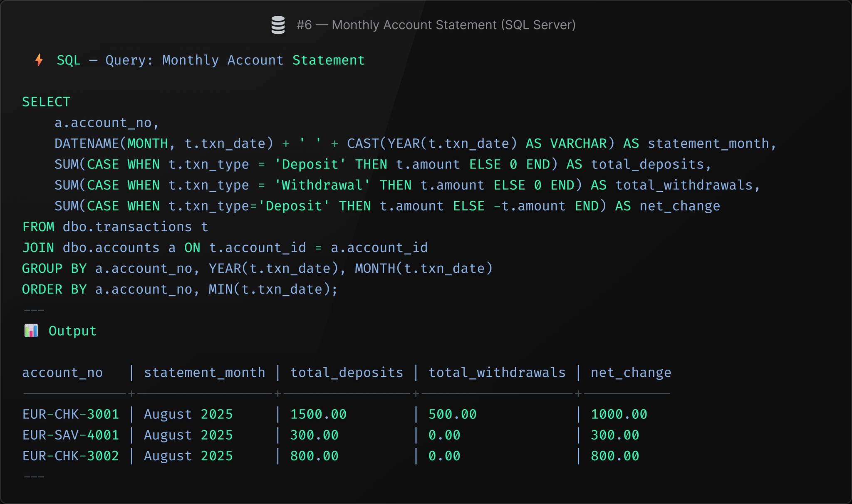Screen dimensions: 852x504
Task: Click the 'net_change' column header
Action: pos(631,373)
